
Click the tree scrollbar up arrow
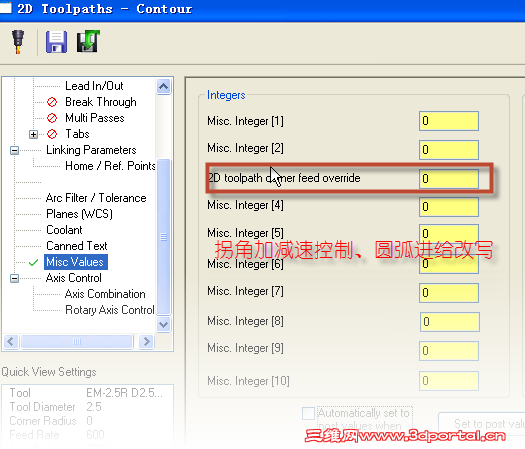pos(163,87)
